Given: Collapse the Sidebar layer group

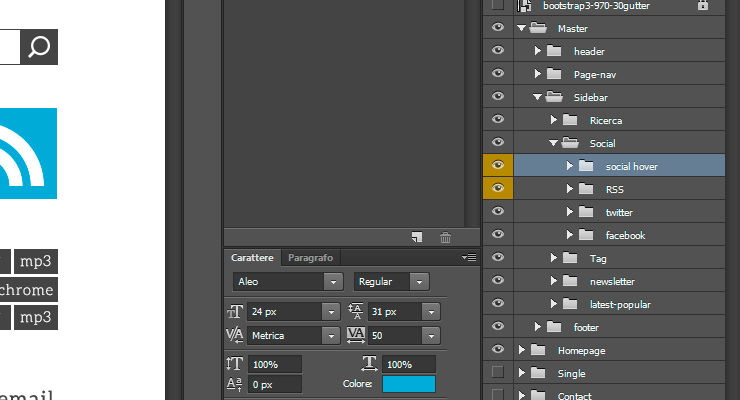Looking at the screenshot, I should click(x=537, y=97).
